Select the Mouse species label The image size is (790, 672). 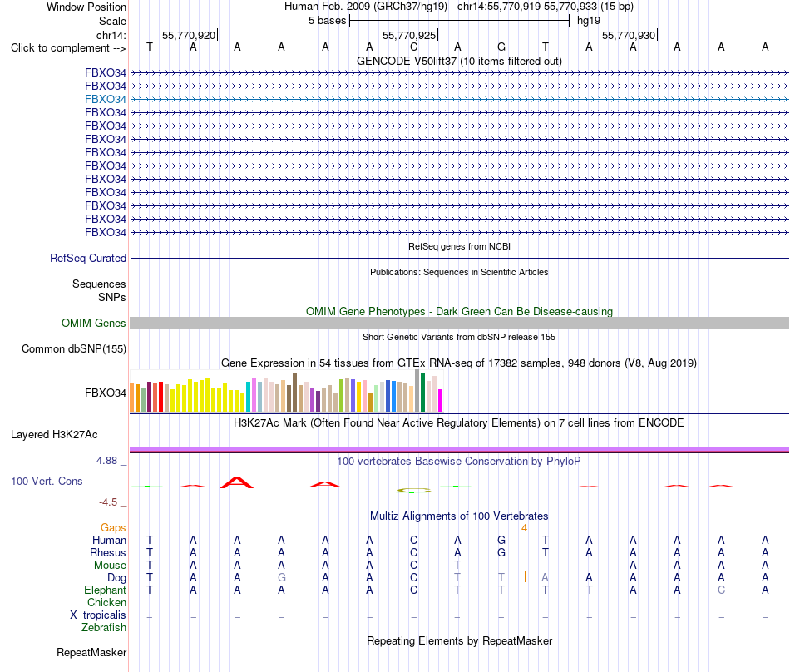point(110,566)
